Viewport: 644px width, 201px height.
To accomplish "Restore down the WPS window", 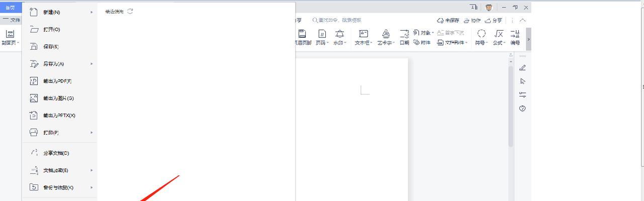I will (x=515, y=7).
